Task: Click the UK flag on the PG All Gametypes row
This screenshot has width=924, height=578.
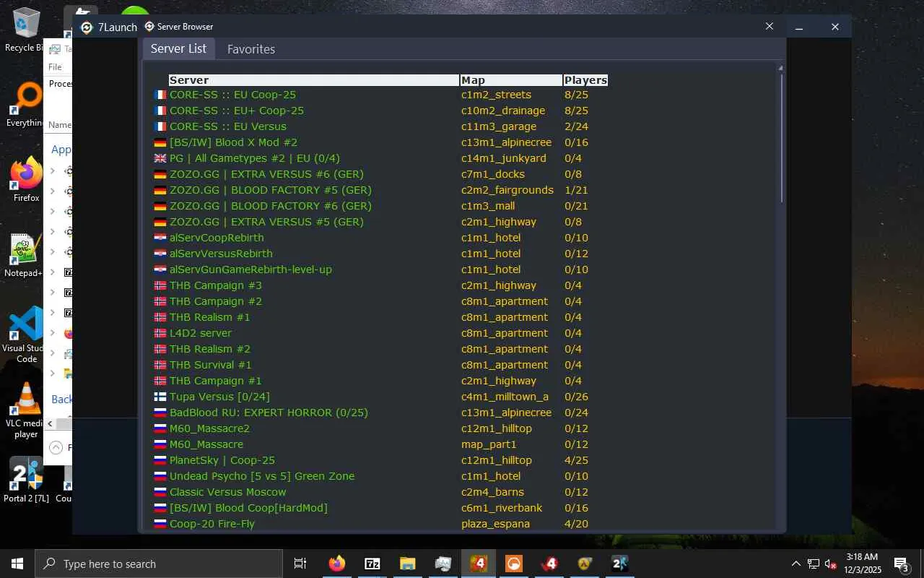Action: (x=160, y=158)
